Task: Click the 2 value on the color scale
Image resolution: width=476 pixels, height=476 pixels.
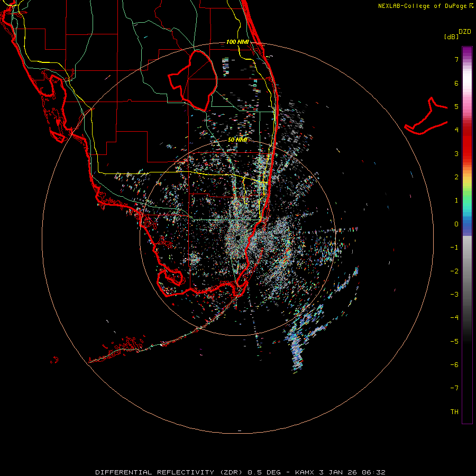Action: (x=456, y=177)
